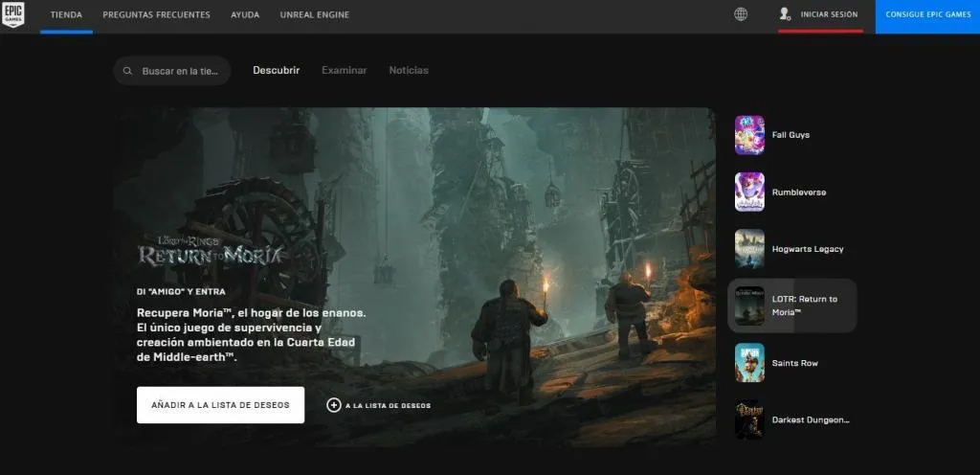Click Iniciar Sesión to sign in
This screenshot has width=980, height=475.
[x=829, y=14]
